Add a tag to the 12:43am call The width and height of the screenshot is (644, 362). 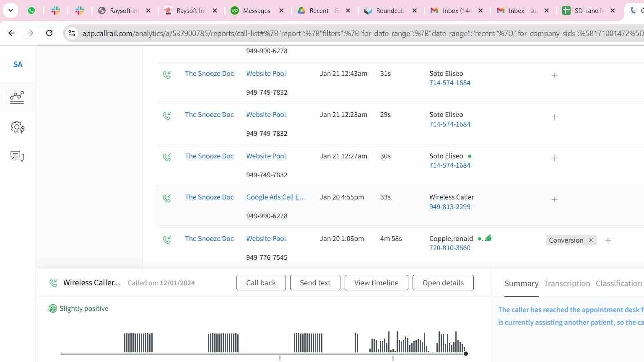(554, 75)
